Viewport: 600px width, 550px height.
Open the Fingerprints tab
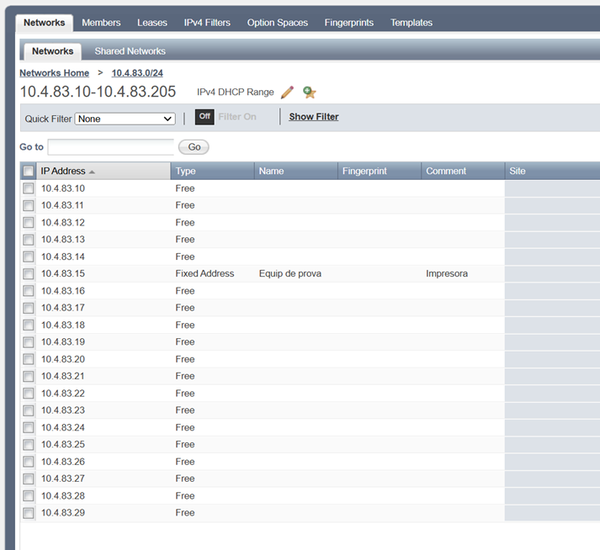[x=349, y=22]
